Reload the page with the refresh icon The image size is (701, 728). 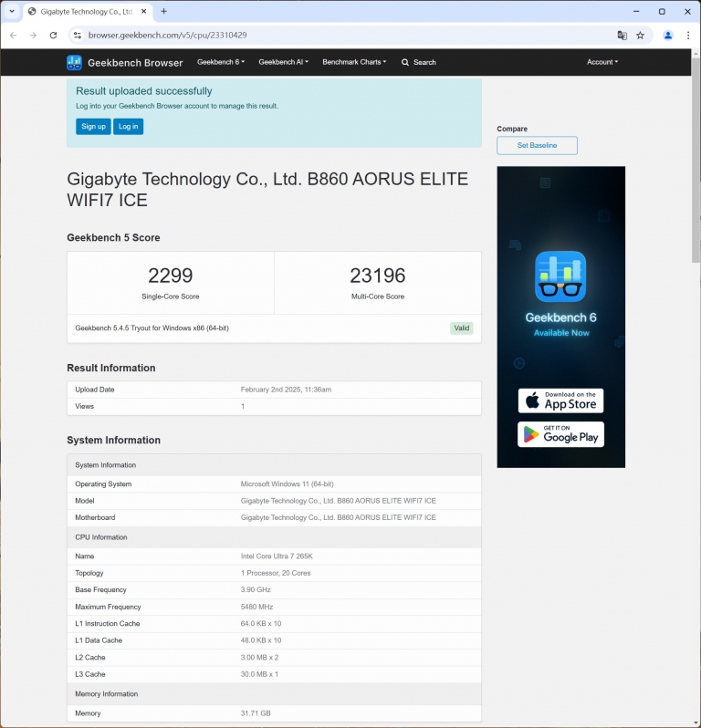tap(54, 36)
